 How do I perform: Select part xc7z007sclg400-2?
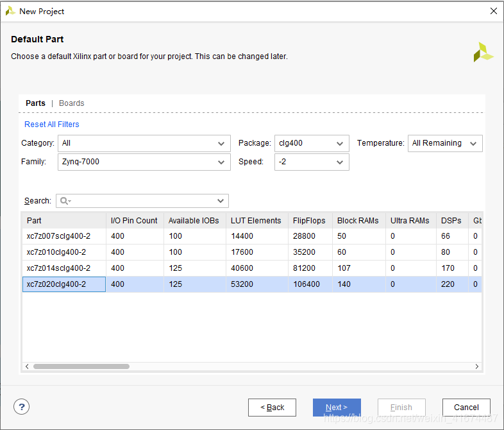[58, 236]
